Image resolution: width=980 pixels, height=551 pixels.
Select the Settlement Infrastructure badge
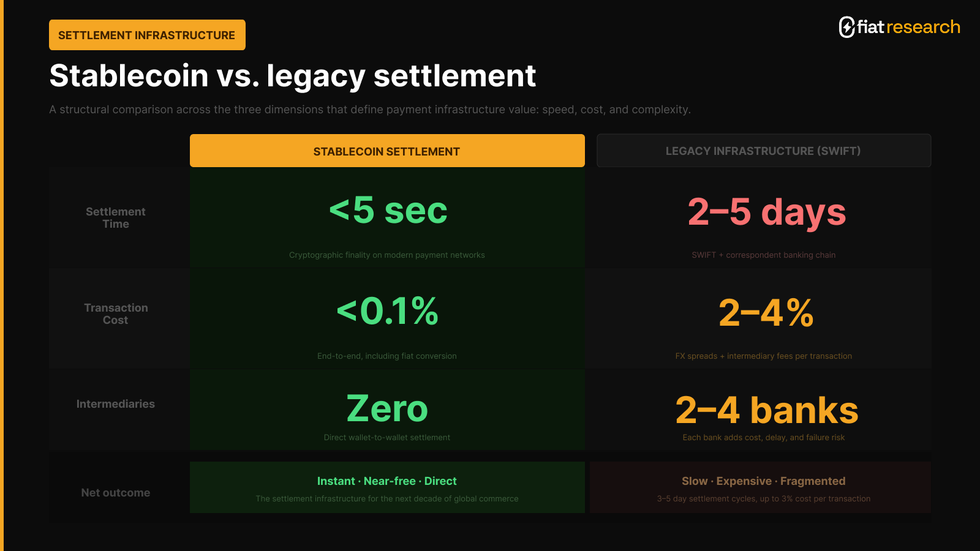coord(147,35)
